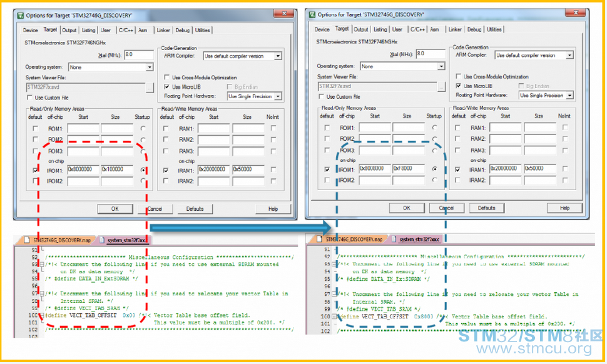Screen dimensions: 607x364
Task: Check Use Custom File in left dialog
Action: pyautogui.click(x=30, y=98)
